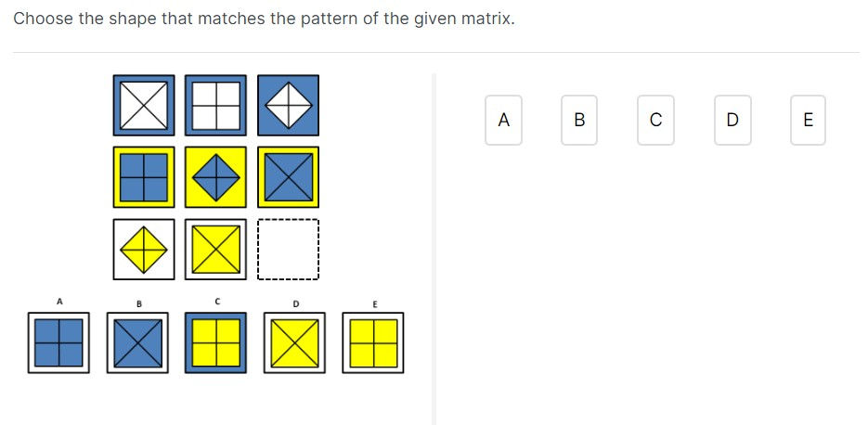
Task: Click the blue tile with white X square
Action: point(144,105)
